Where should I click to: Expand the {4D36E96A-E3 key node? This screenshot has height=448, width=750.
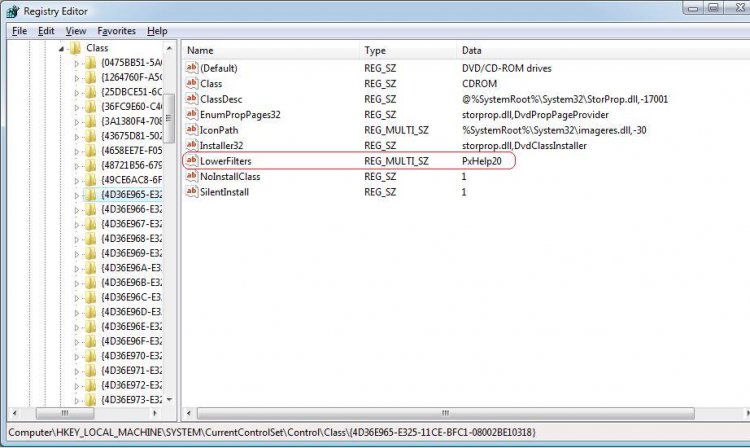77,269
